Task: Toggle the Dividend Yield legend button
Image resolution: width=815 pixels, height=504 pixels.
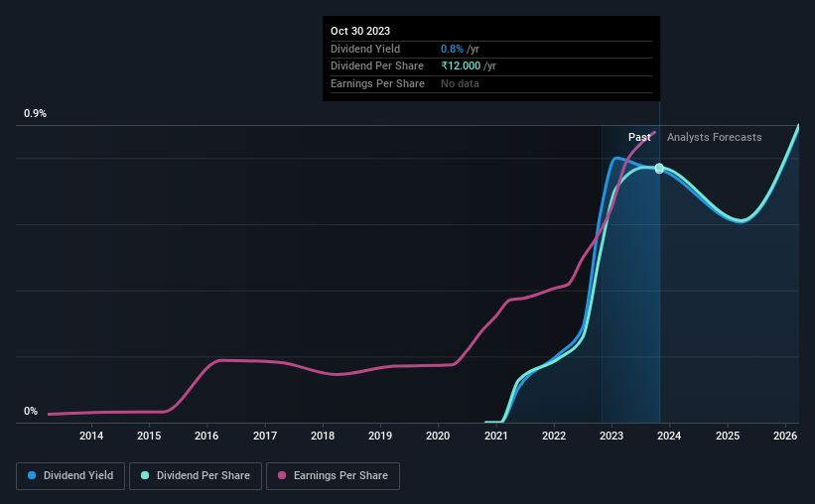Action: pyautogui.click(x=70, y=476)
